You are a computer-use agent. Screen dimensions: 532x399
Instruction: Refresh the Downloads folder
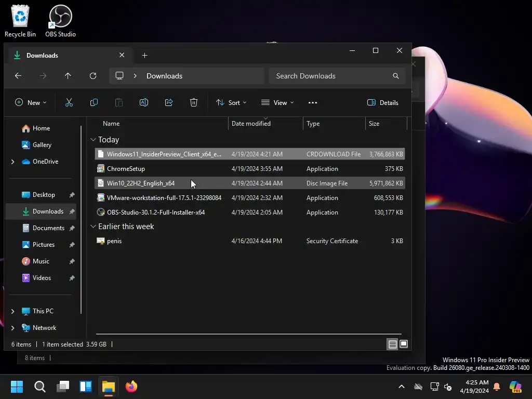click(x=93, y=76)
